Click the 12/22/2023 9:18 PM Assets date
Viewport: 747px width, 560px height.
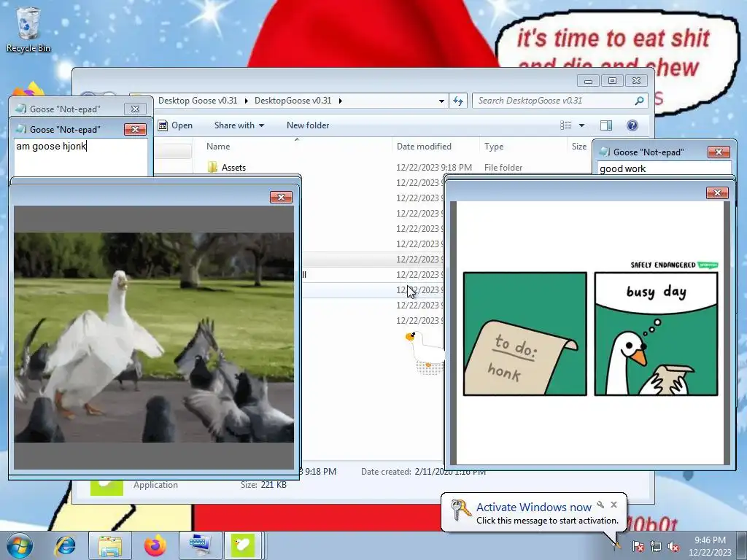pos(434,168)
